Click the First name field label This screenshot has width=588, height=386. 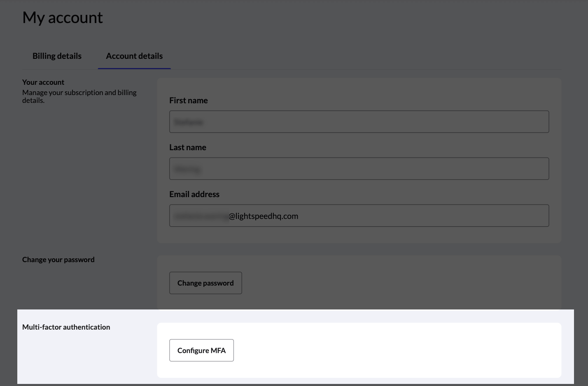[x=189, y=100]
